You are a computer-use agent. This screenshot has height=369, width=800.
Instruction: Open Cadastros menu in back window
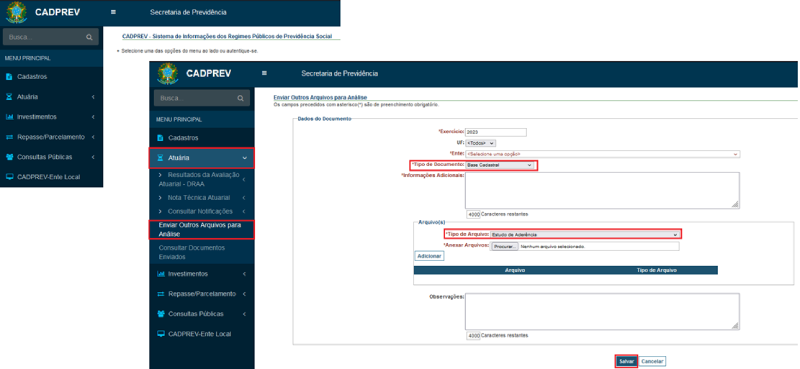point(52,77)
